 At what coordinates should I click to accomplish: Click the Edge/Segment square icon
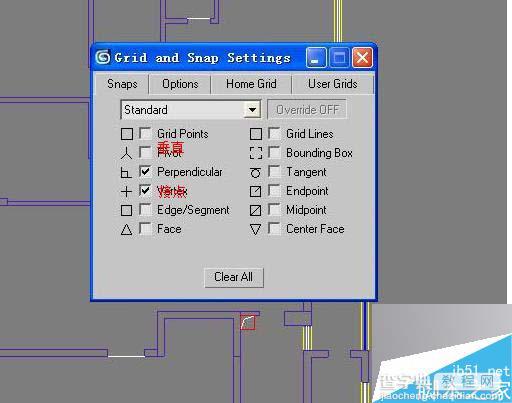[x=126, y=210]
